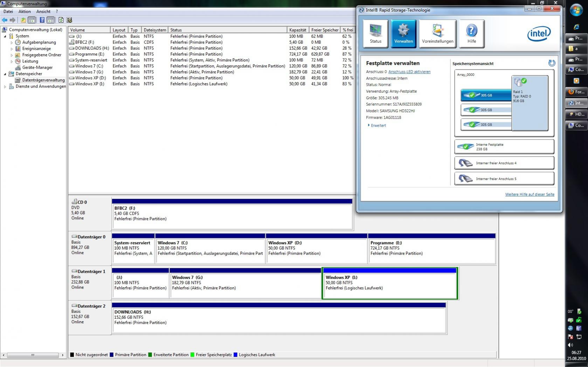Click the settings list icon at the toolbar's end
Image resolution: width=588 pixels, height=367 pixels.
point(69,20)
